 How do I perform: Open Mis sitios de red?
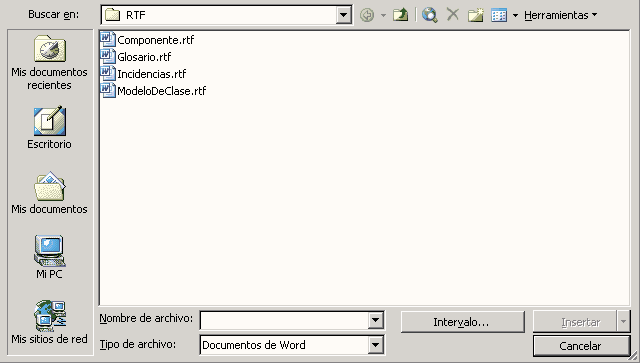coord(49,322)
